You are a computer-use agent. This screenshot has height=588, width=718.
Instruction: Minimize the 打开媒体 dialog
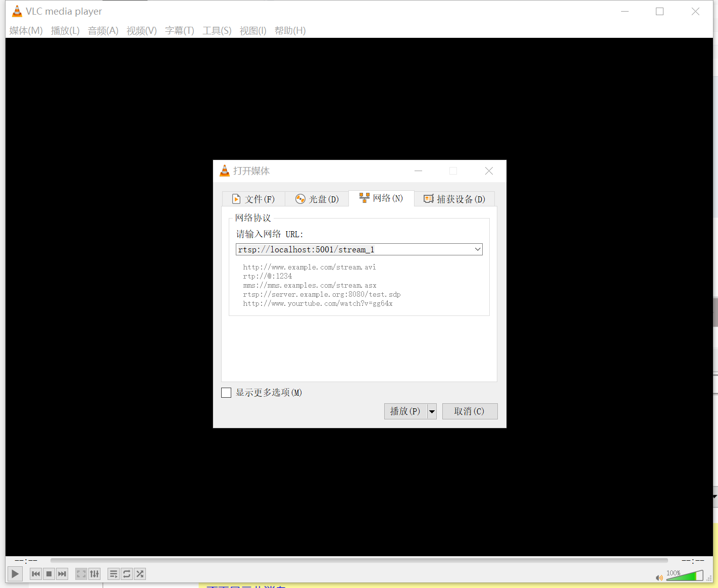[x=418, y=171]
